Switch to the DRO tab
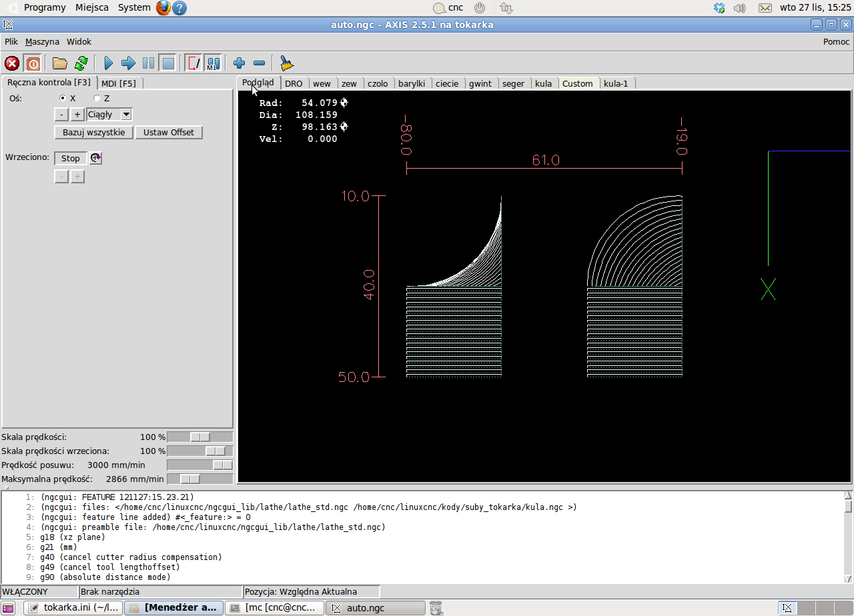 (x=294, y=83)
